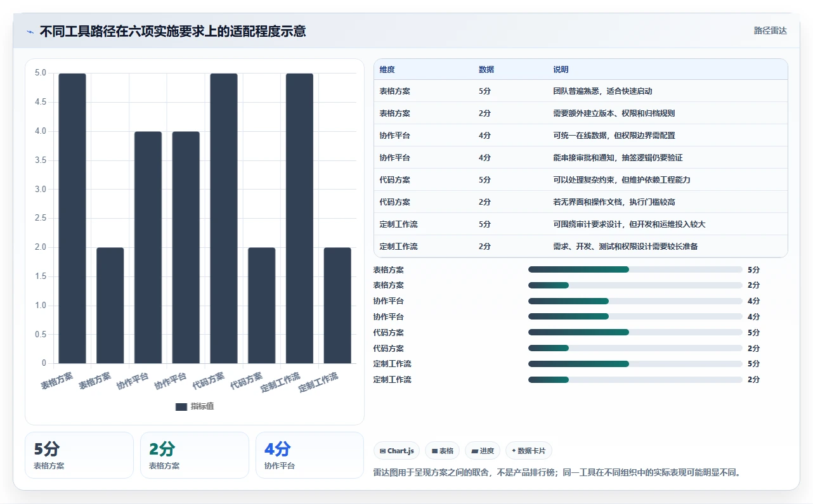Image resolution: width=813 pixels, height=504 pixels.
Task: Click the title 不同工具路径在六项实施要求上的适配程度示意
Action: [x=172, y=31]
